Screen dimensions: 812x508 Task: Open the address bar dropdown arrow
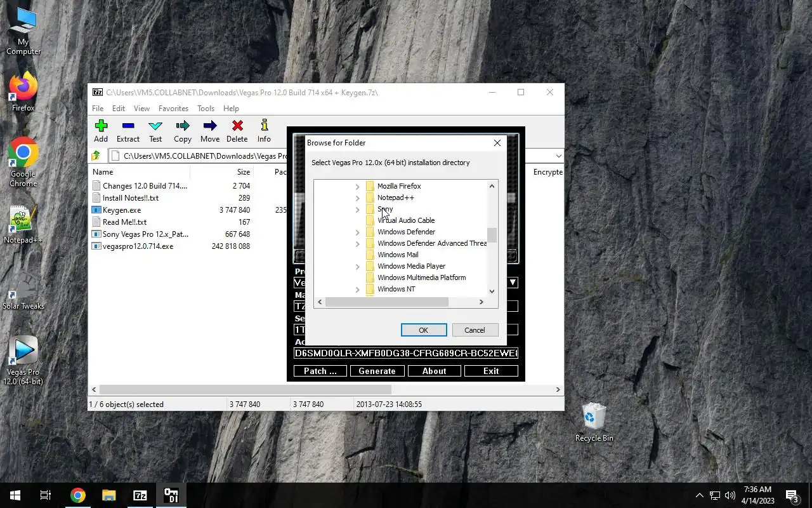558,156
